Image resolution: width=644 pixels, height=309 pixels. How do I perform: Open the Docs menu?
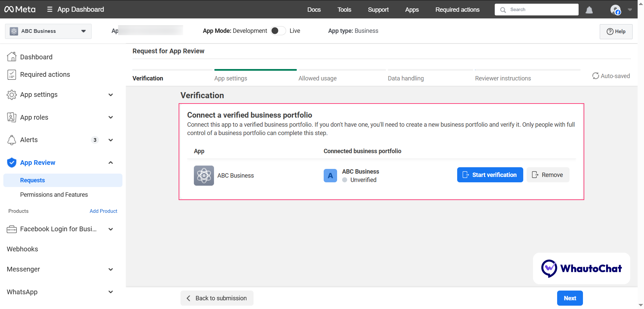314,10
